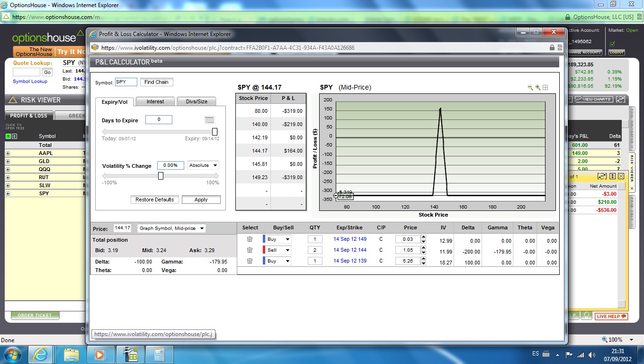The height and width of the screenshot is (364, 644).
Task: Click the Restore Defaults button
Action: point(154,200)
